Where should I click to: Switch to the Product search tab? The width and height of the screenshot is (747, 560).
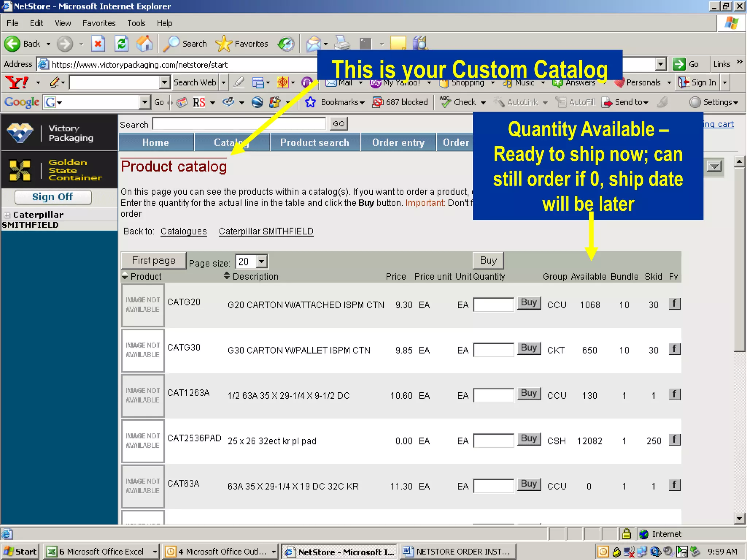[315, 143]
